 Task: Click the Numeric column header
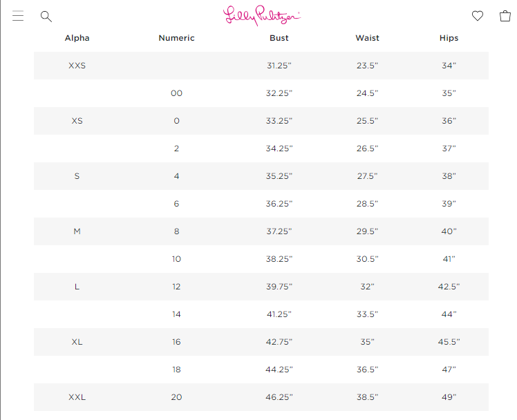[176, 38]
